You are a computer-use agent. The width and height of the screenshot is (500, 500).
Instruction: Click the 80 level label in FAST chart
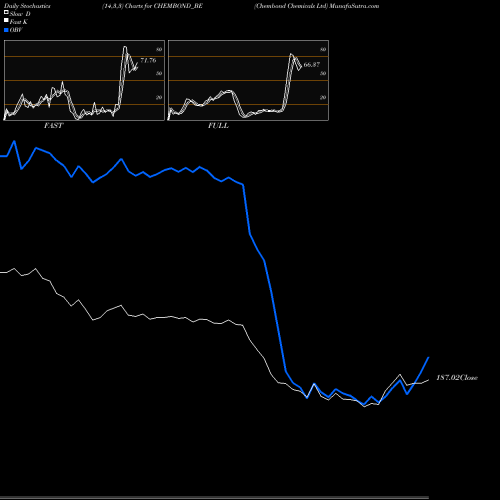(159, 49)
